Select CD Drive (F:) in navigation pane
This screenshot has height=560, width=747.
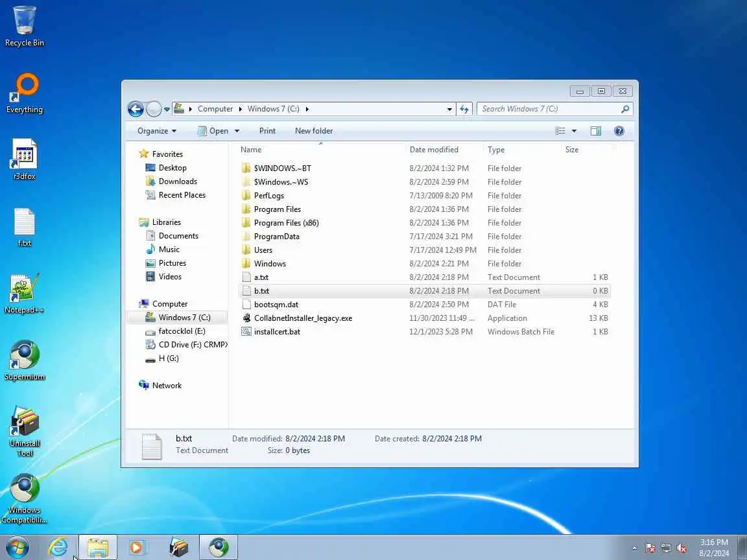(x=186, y=345)
